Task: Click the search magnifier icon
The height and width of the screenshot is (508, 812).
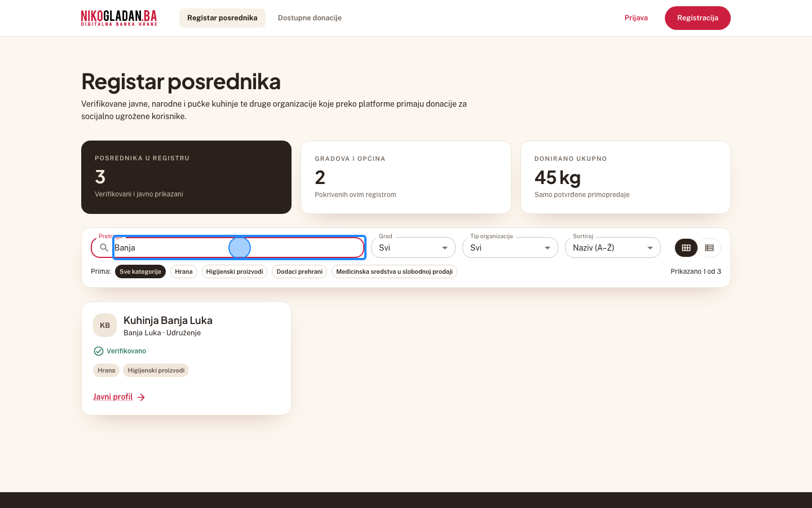Action: (x=104, y=248)
